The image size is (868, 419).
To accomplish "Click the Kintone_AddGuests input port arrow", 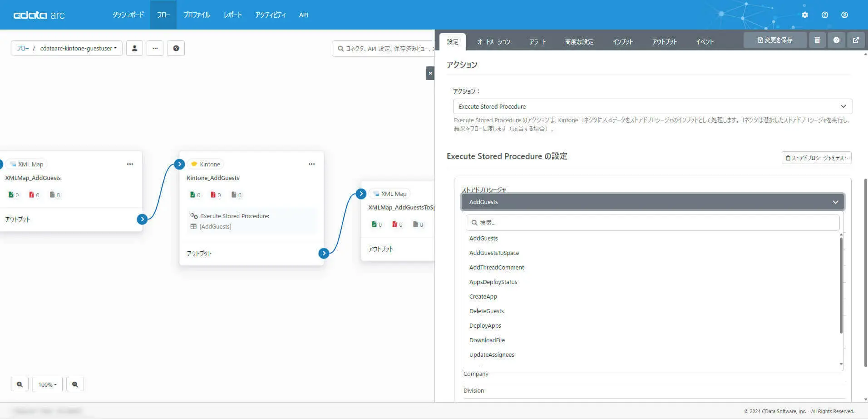I will [x=179, y=164].
